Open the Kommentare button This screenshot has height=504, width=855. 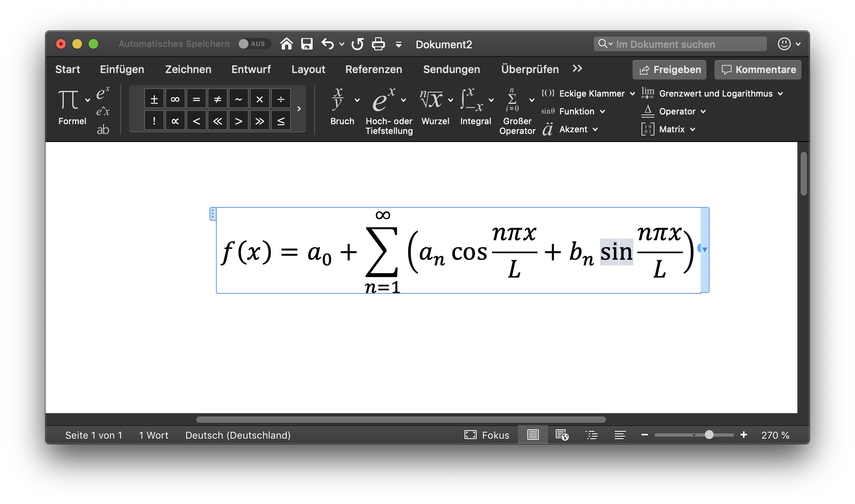coord(758,70)
